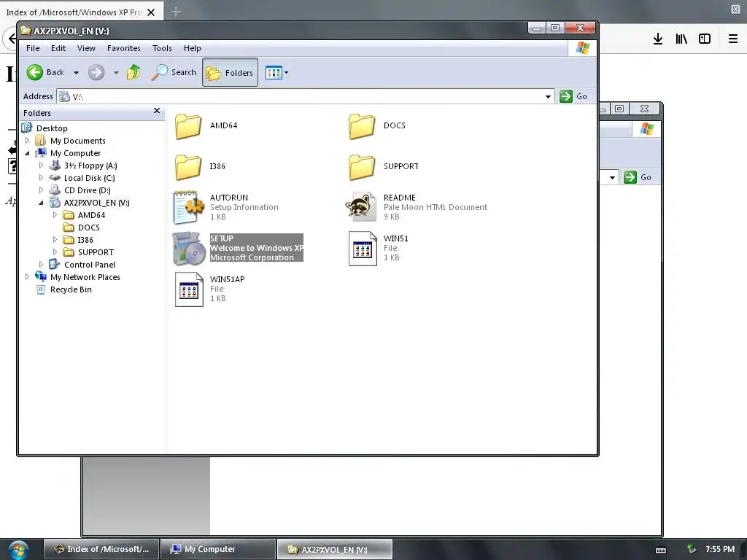Expand the Control Panel tree node

pyautogui.click(x=41, y=264)
